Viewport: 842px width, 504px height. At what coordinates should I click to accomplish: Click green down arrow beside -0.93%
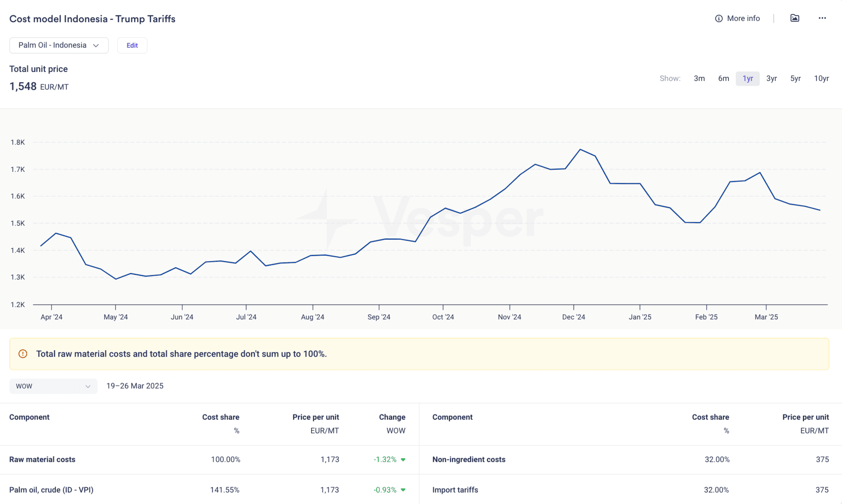pyautogui.click(x=403, y=490)
